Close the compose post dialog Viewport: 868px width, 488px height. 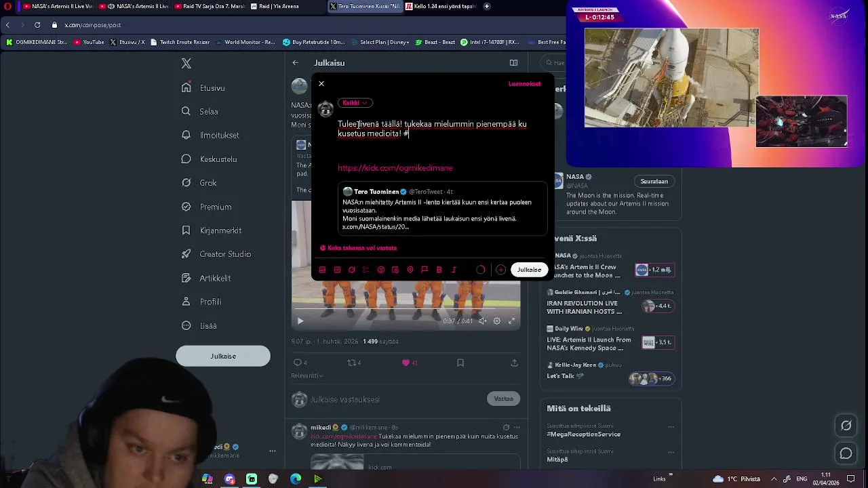pos(321,84)
